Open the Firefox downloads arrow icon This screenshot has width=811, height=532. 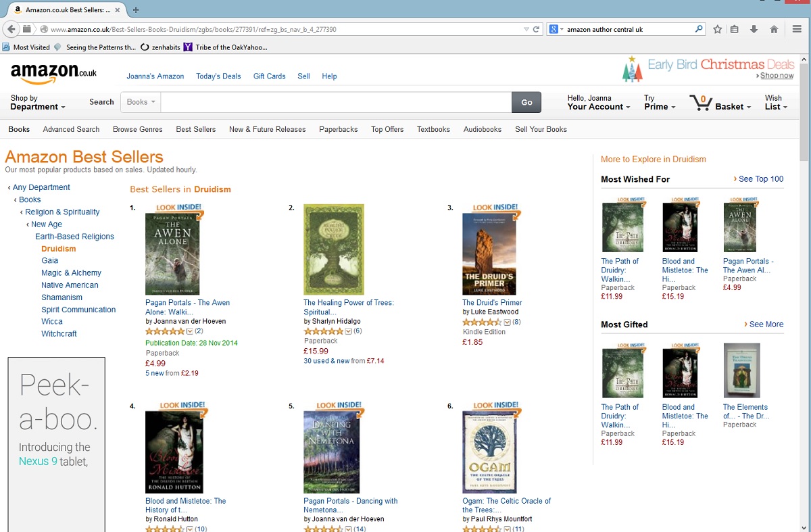point(754,29)
